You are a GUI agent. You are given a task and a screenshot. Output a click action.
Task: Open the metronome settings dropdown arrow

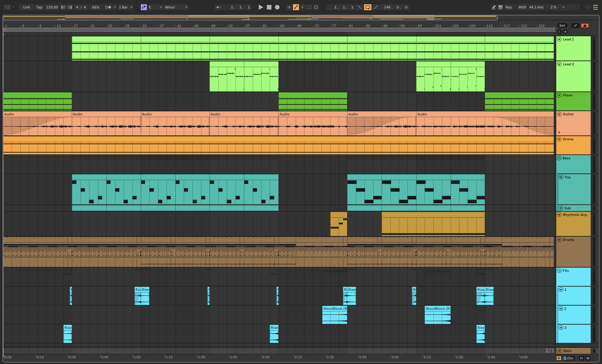[x=115, y=7]
